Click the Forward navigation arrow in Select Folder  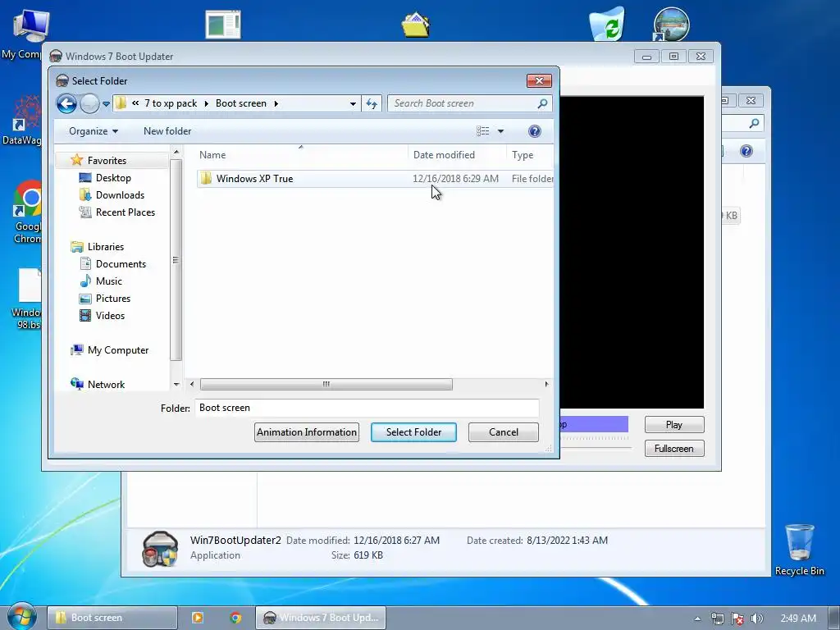[89, 103]
